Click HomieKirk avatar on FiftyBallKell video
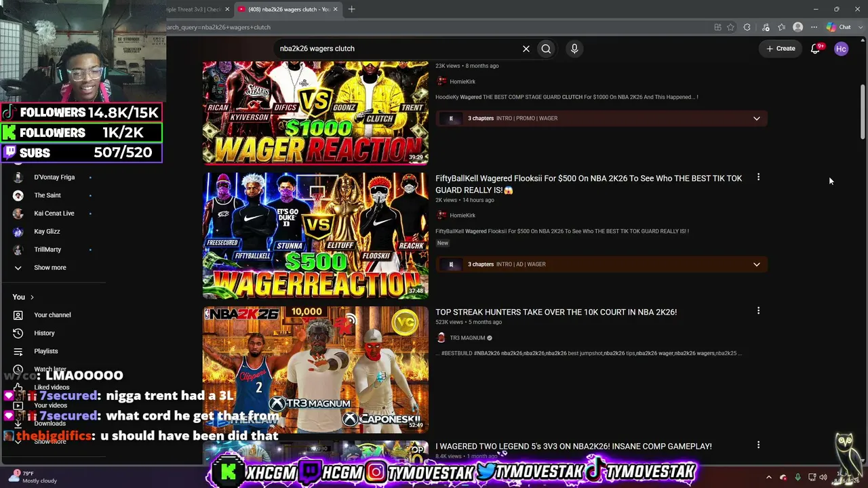 441,216
